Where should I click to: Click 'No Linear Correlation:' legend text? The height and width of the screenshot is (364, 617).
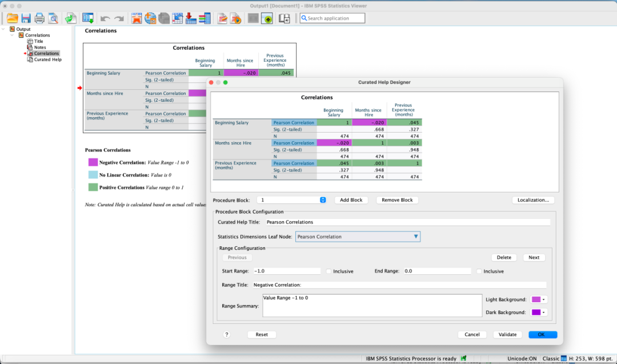pos(124,175)
